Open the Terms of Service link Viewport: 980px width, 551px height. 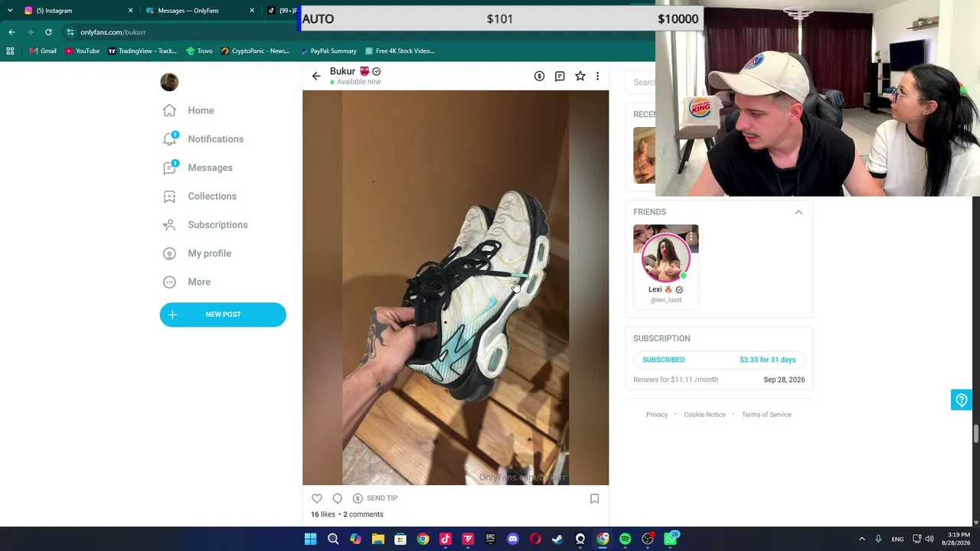point(766,415)
